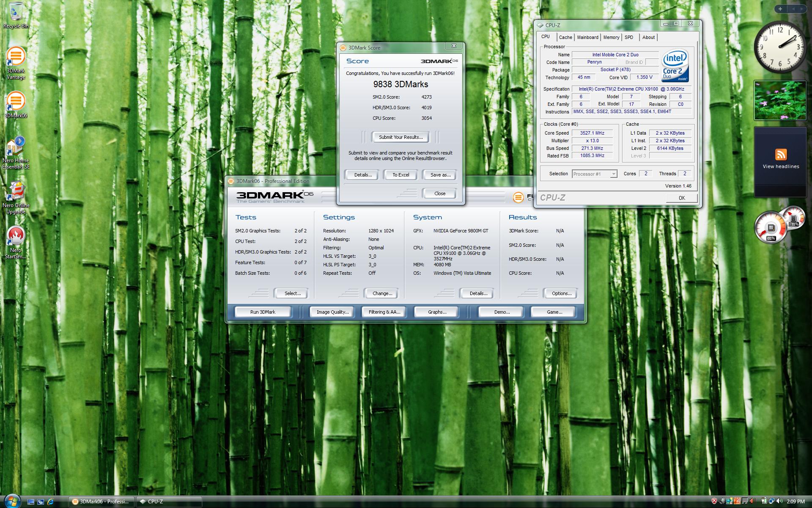Click the gray monitor display tray icon

point(745,501)
